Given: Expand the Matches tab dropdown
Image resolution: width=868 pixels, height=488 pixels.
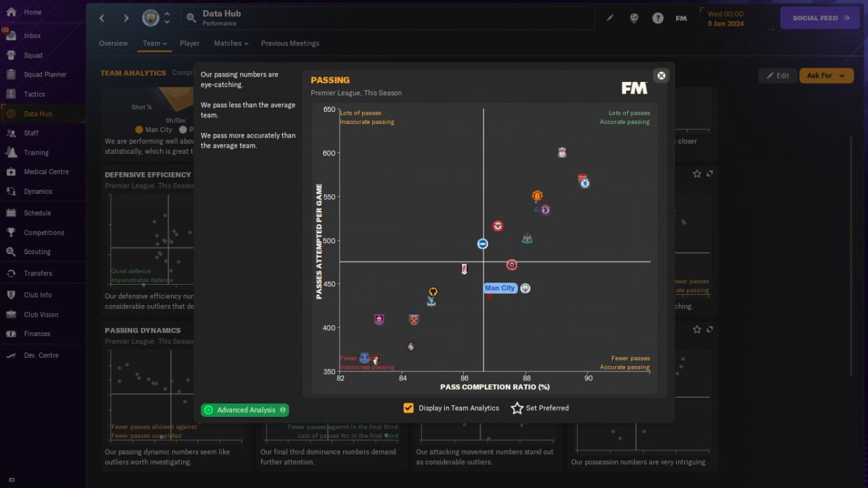Looking at the screenshot, I should pyautogui.click(x=231, y=43).
